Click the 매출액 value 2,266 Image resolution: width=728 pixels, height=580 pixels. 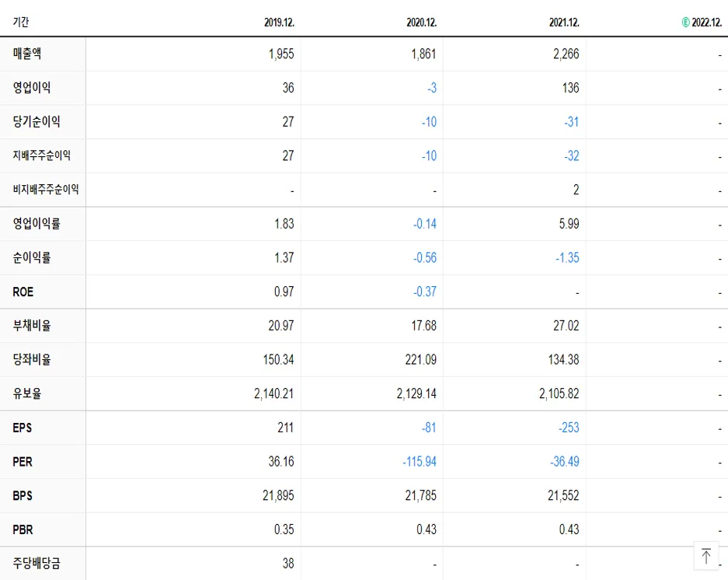tap(566, 54)
